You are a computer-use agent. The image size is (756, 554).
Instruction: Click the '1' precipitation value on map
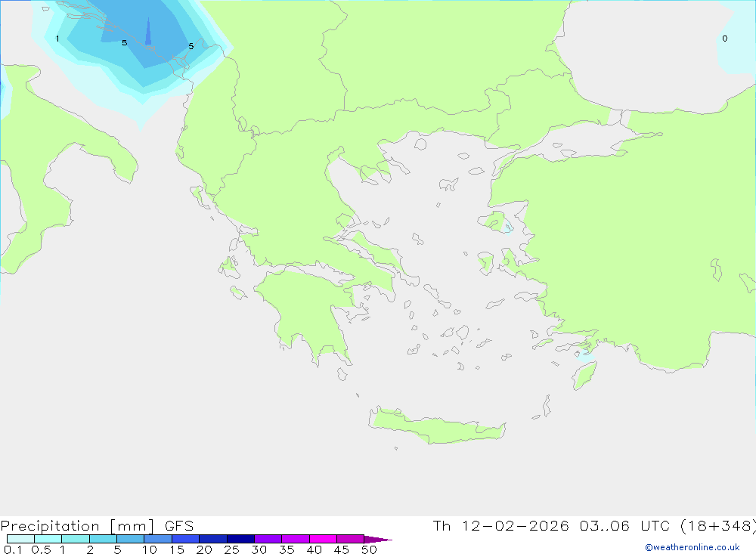point(57,39)
